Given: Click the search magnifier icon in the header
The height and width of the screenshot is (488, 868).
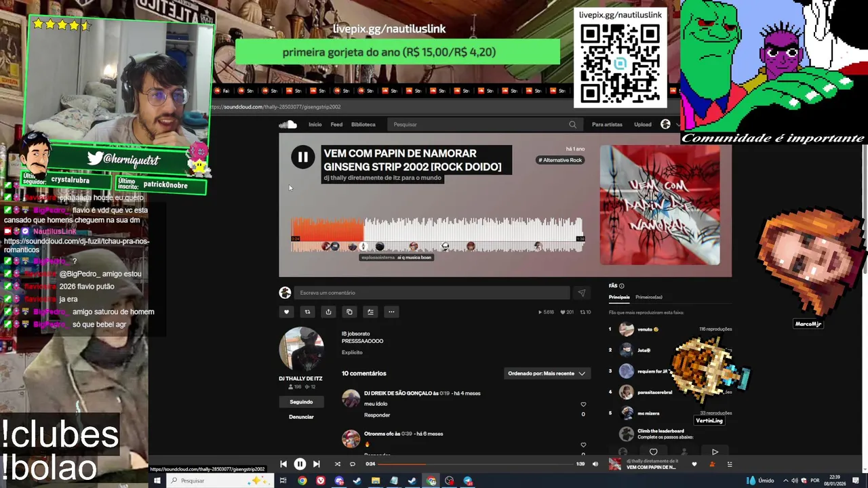Looking at the screenshot, I should point(572,125).
